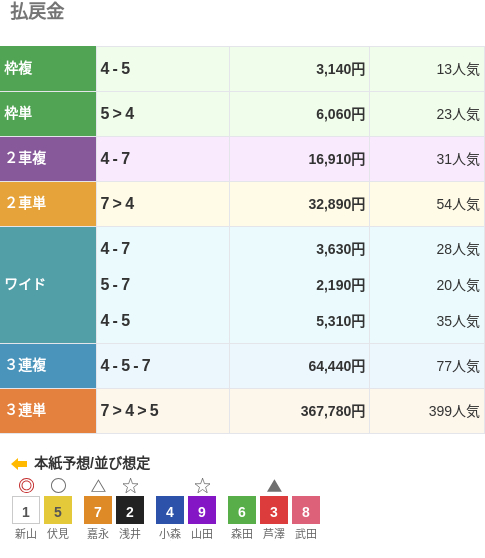This screenshot has width=485, height=558.
Task: Select the yellow number 5 racer box
Action: [58, 510]
